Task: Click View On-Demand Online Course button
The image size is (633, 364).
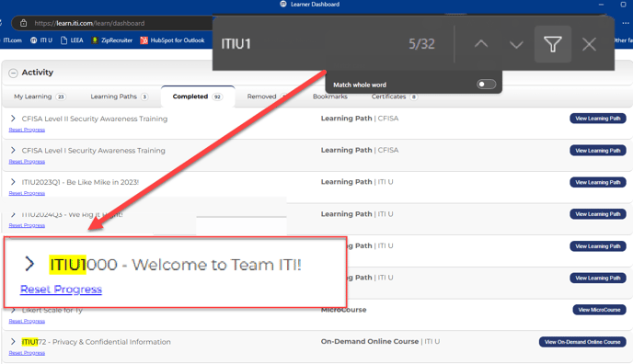Action: tap(582, 342)
